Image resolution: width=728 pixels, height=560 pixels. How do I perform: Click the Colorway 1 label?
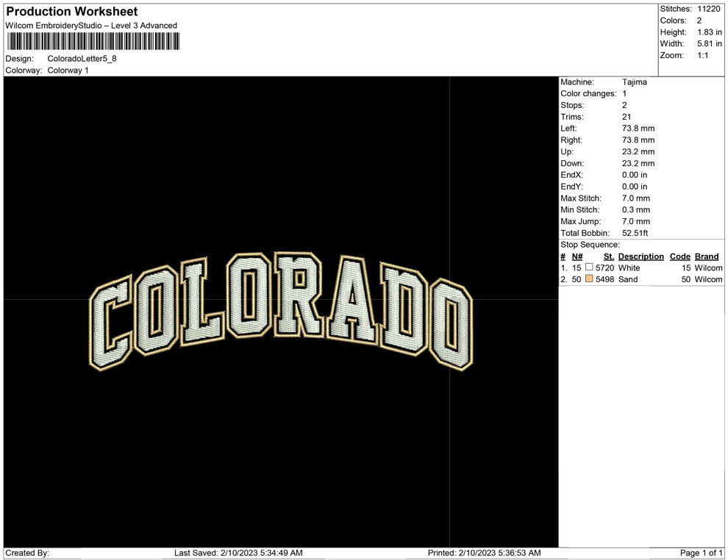pyautogui.click(x=70, y=70)
